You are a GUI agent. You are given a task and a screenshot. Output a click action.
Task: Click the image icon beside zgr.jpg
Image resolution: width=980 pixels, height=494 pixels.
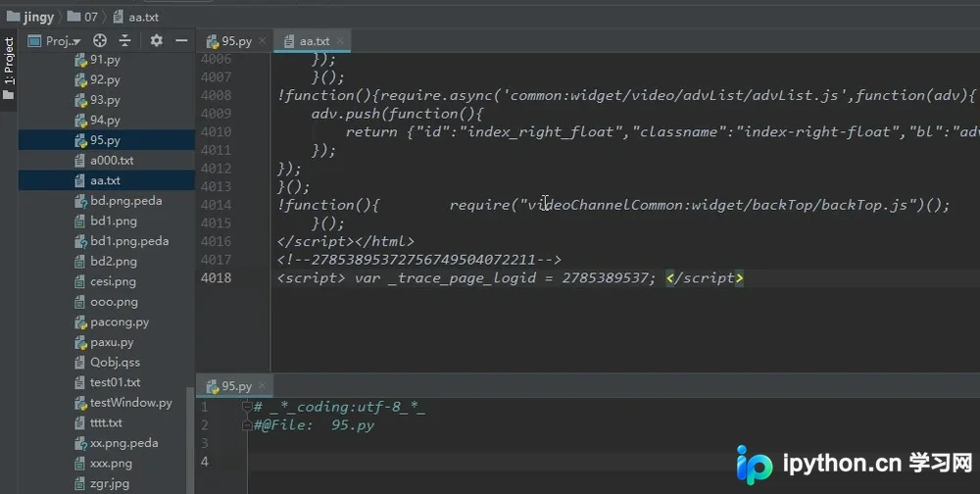tap(80, 483)
